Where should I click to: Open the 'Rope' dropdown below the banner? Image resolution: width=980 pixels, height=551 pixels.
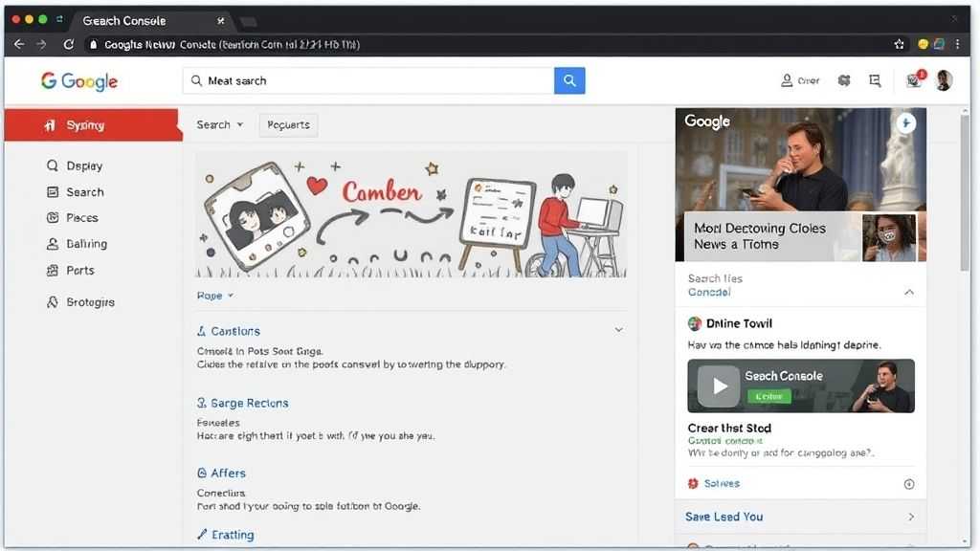tap(215, 295)
